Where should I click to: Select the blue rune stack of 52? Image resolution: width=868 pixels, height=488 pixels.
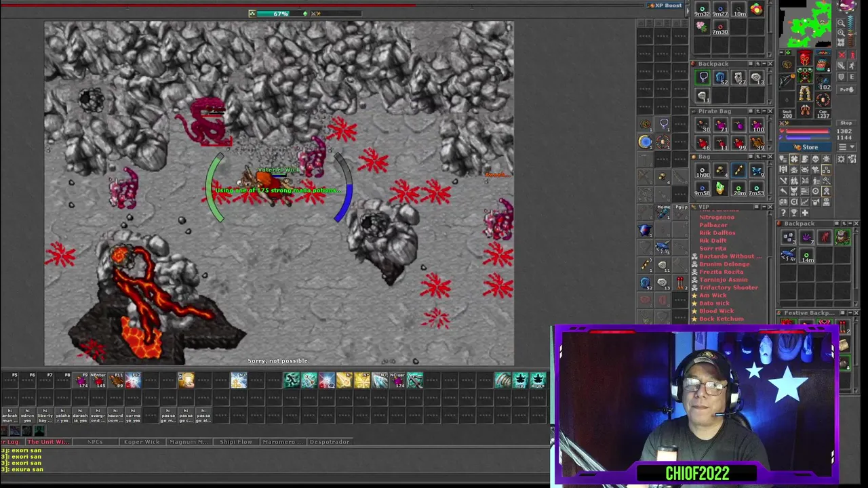coord(721,77)
